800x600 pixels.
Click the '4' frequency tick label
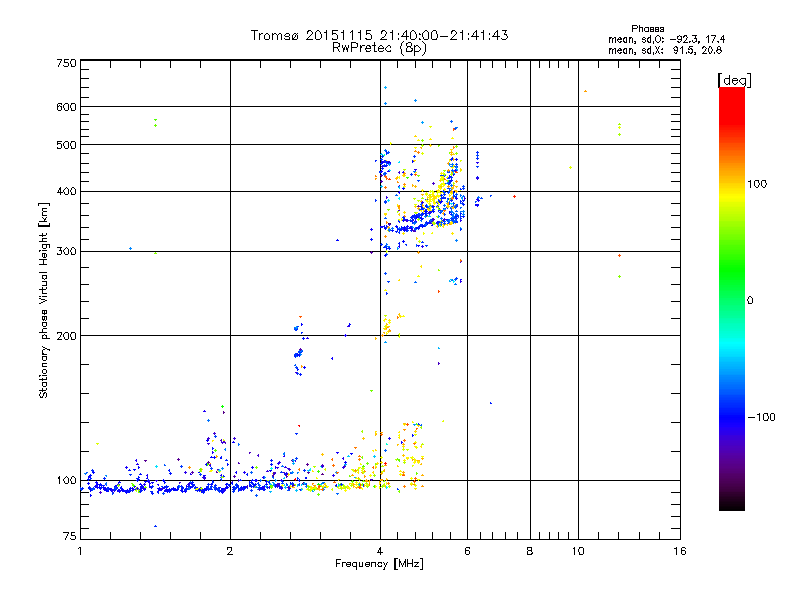[380, 551]
